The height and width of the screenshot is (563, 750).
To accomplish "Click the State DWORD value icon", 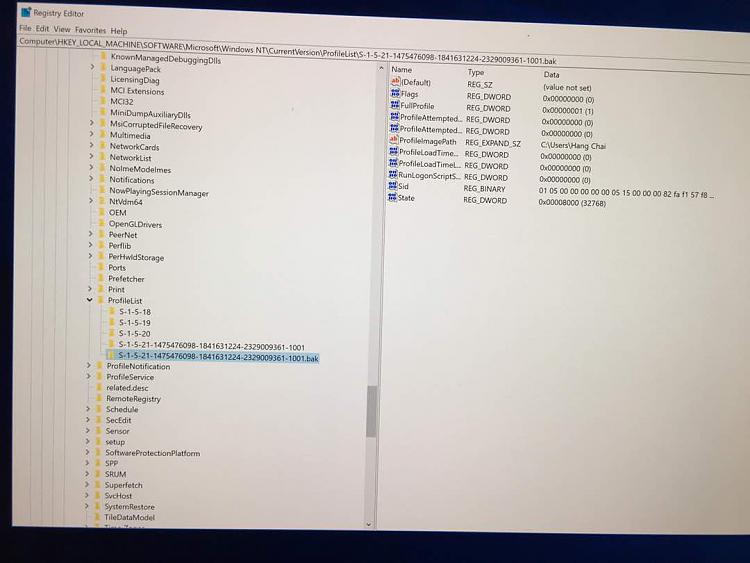I will click(393, 197).
